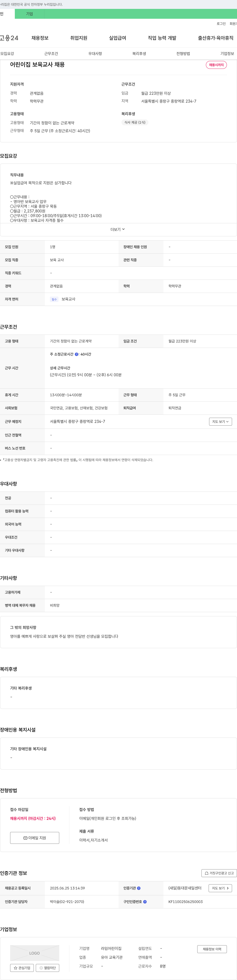The image size is (237, 980).
Task: Click the deadline text 채용시까지 (마감시간 : 24시)
Action: point(33,818)
